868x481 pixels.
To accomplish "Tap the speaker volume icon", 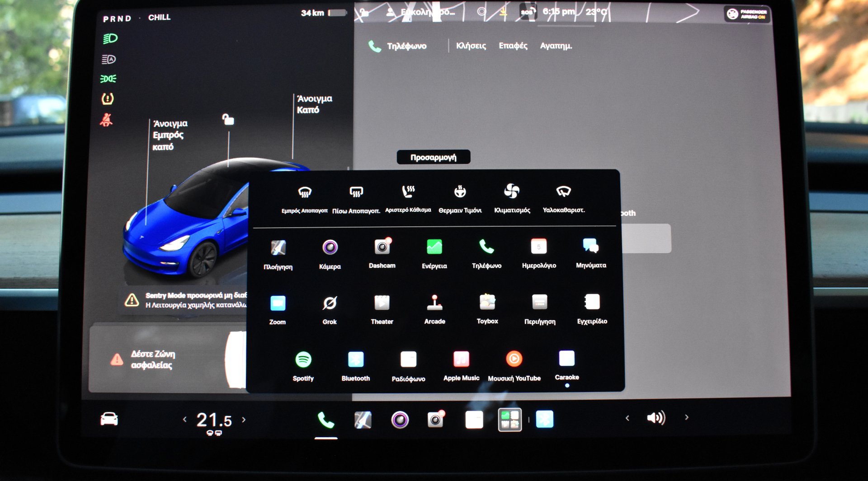I will coord(656,418).
